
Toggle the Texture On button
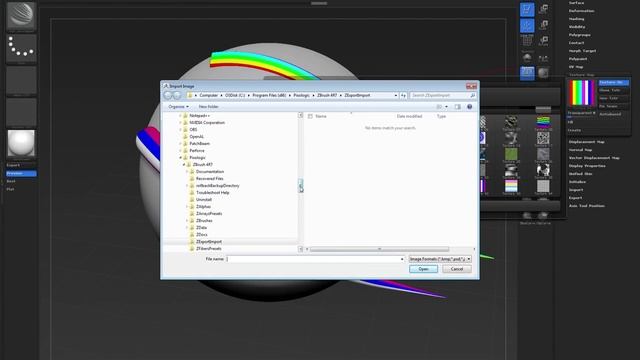pyautogui.click(x=613, y=82)
